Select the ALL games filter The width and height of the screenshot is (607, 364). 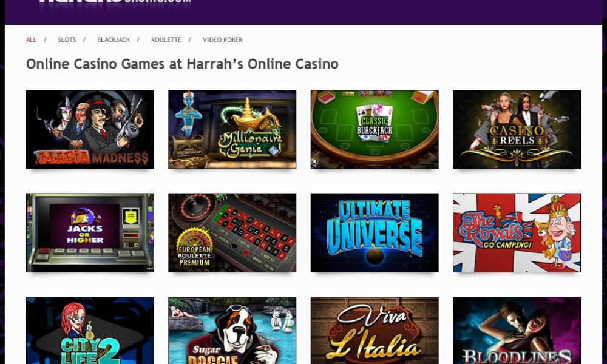[x=32, y=40]
